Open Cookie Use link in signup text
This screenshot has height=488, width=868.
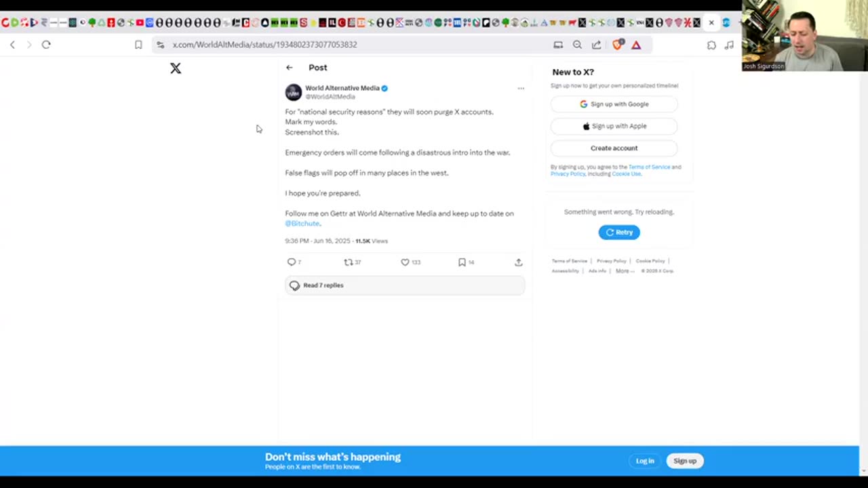tap(626, 174)
